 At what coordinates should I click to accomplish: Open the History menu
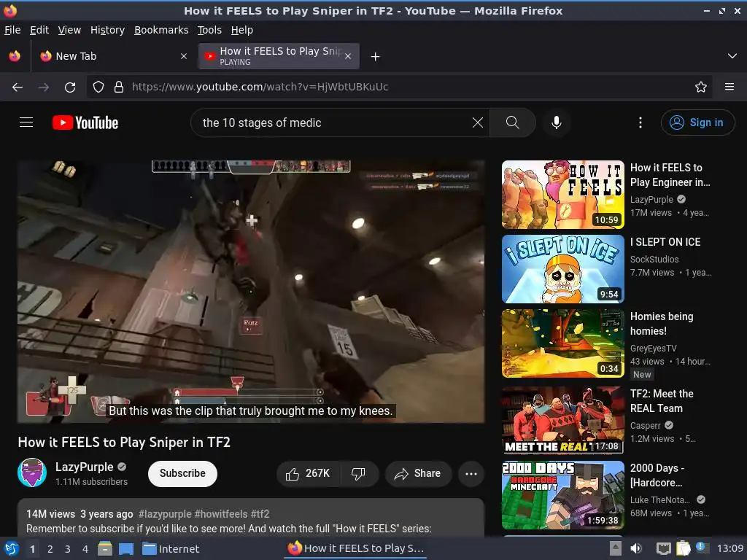[x=108, y=30]
